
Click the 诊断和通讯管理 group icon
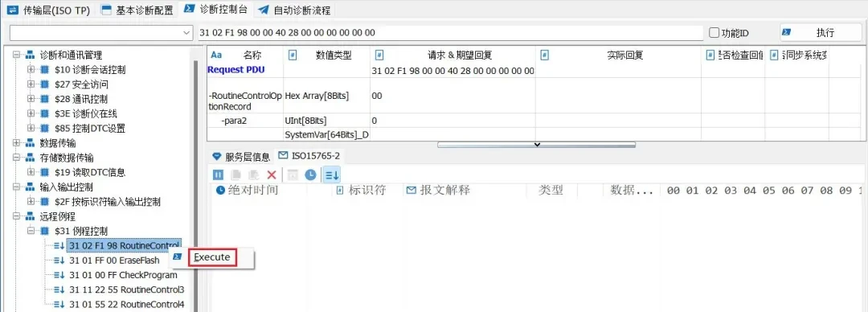coord(30,55)
